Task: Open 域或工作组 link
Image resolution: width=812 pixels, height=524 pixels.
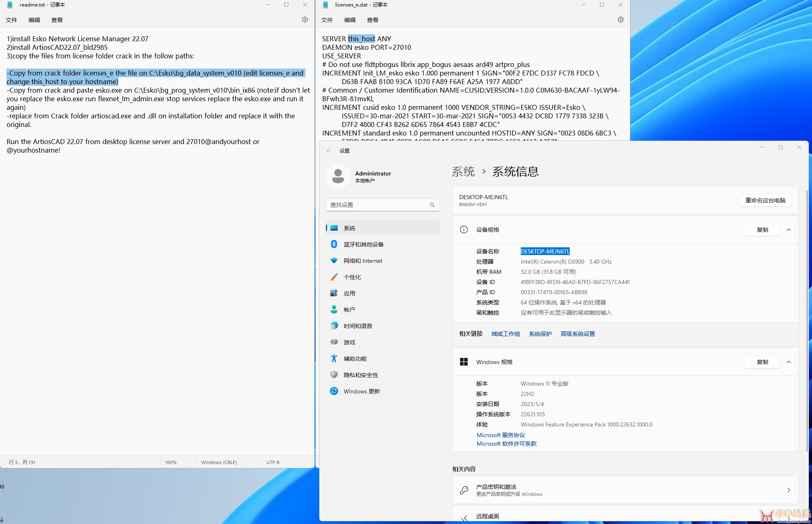Action: coord(505,334)
